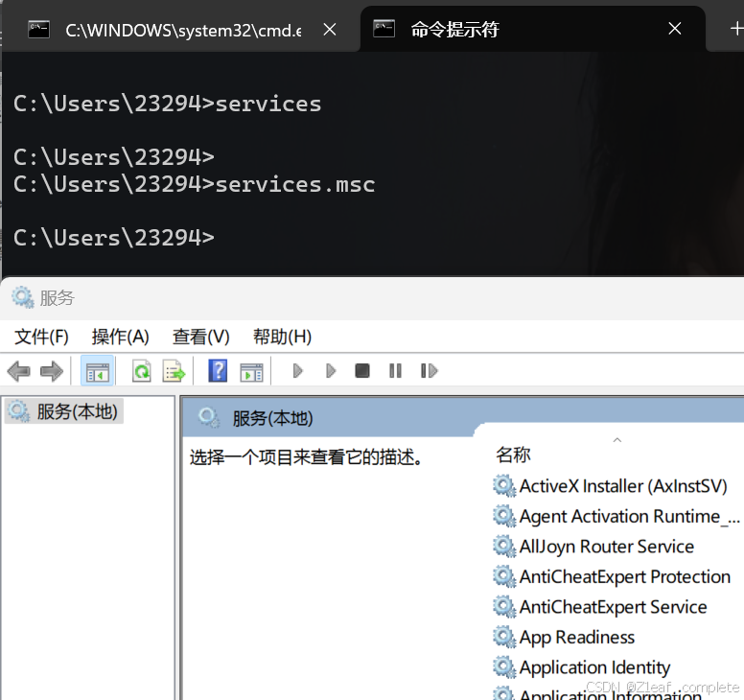This screenshot has width=744, height=700.
Task: Open the 查看(V) menu
Action: click(x=201, y=337)
